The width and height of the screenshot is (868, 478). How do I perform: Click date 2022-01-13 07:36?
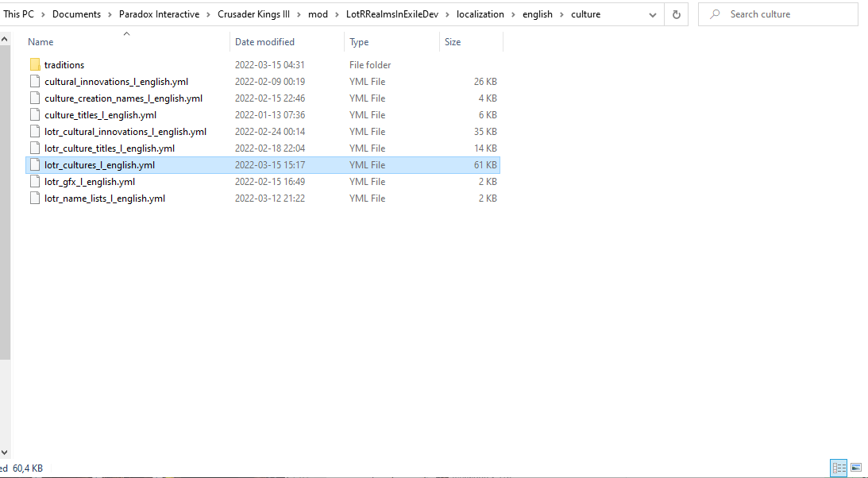point(269,115)
